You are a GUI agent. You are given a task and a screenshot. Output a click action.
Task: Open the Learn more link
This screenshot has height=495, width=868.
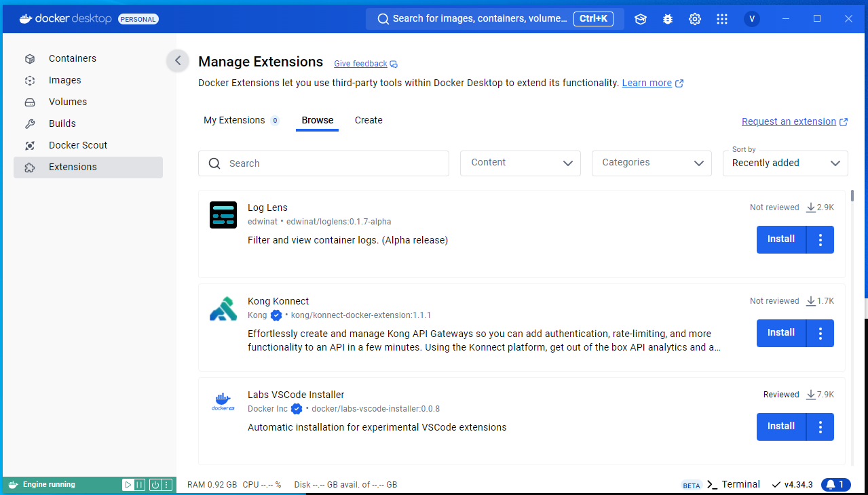(647, 83)
